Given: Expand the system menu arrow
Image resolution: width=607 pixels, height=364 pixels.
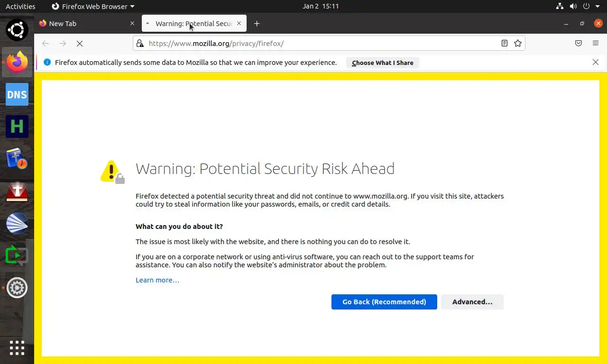Looking at the screenshot, I should 597,6.
